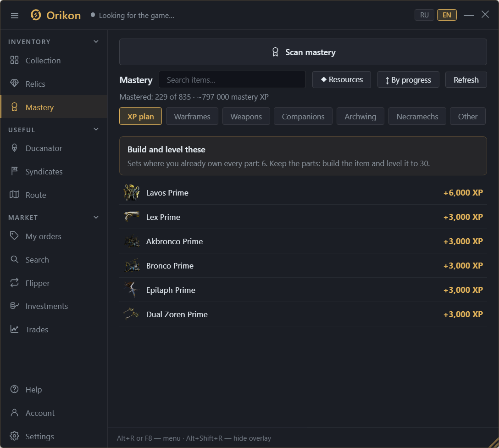
Task: Switch to the Warframes tab
Action: pyautogui.click(x=192, y=116)
